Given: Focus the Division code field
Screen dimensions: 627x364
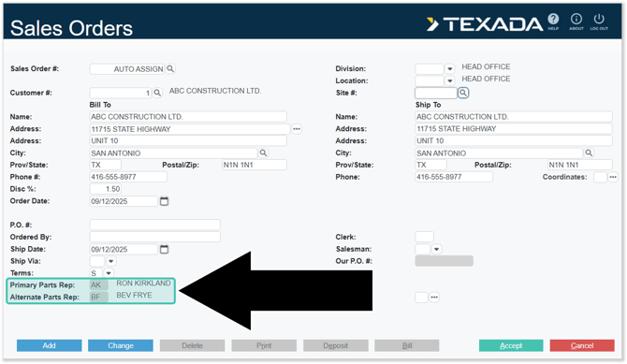Looking at the screenshot, I should click(430, 69).
